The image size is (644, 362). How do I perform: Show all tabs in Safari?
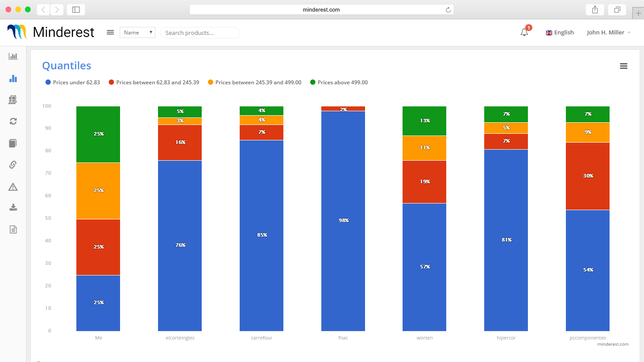point(617,10)
